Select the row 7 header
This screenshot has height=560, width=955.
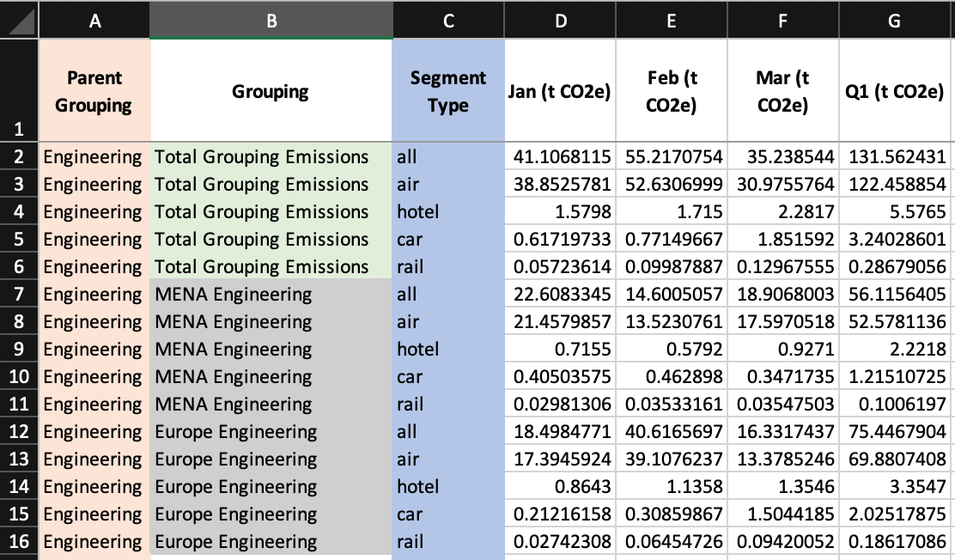coord(20,295)
